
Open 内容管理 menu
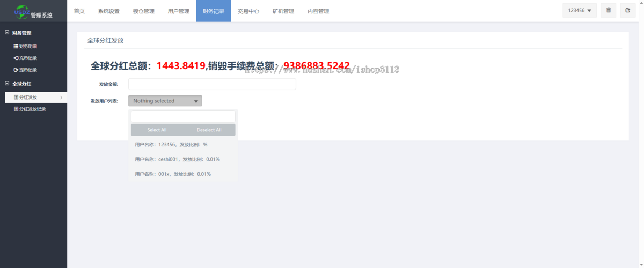(x=318, y=11)
